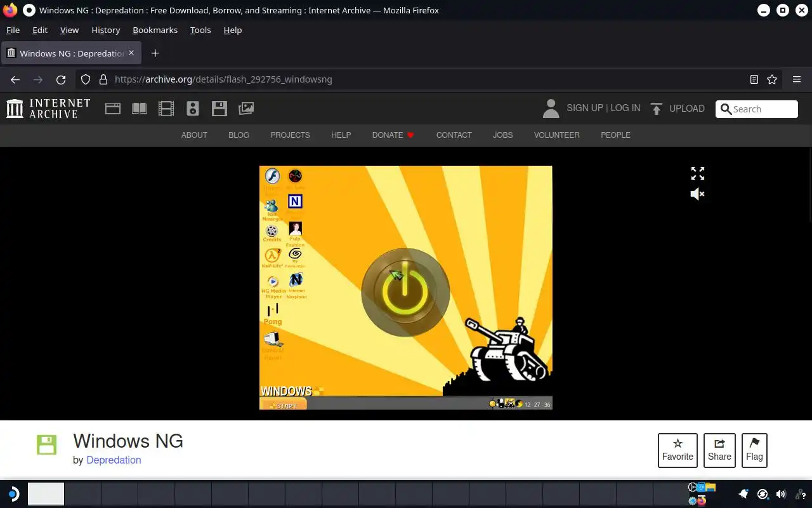Reload the current page
Viewport: 812px width, 508px height.
click(61, 79)
